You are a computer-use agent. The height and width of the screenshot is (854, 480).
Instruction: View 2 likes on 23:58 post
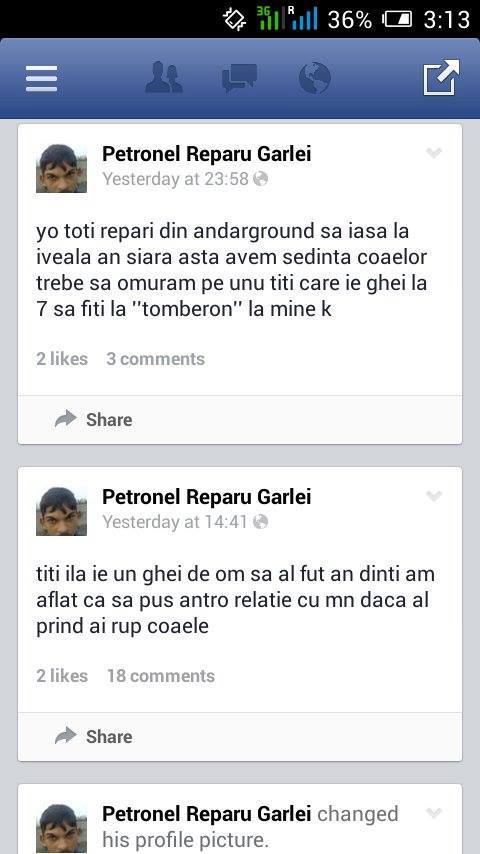tap(62, 359)
